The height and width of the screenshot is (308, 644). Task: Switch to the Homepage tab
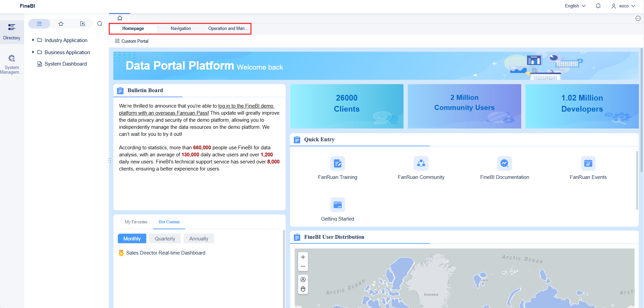(x=133, y=29)
